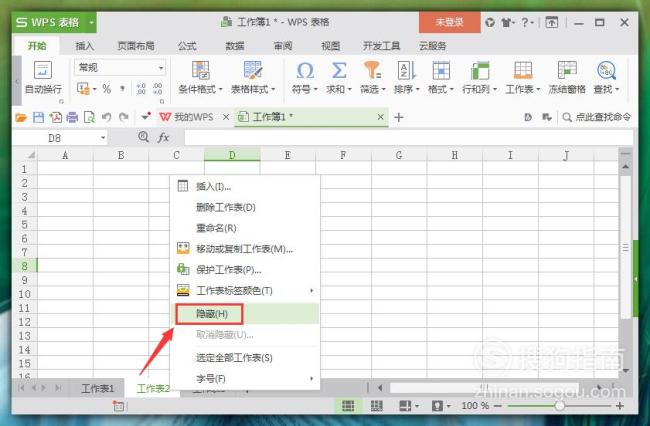Open the Format (格式) cell icon
Screen dimensions: 650x426
click(441, 70)
